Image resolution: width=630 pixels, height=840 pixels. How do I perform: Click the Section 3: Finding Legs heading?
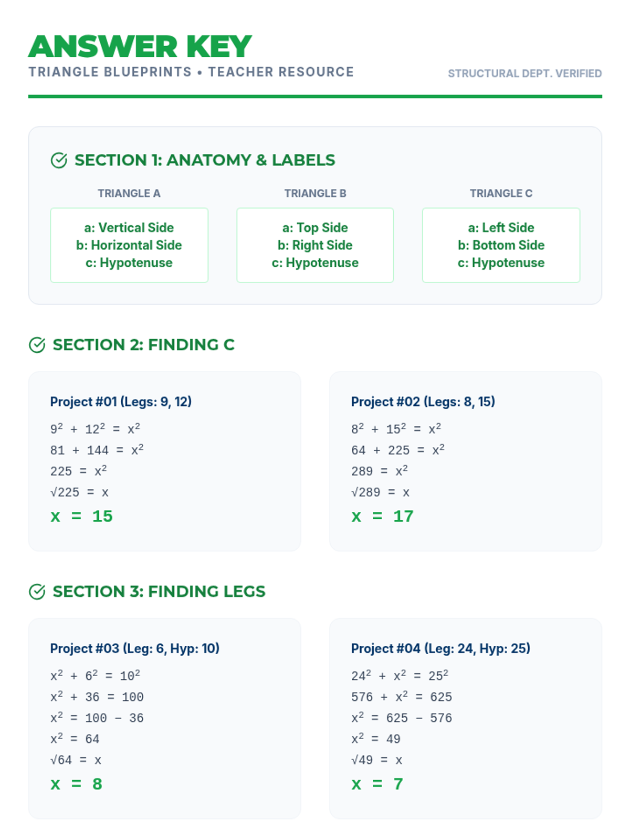click(x=159, y=592)
